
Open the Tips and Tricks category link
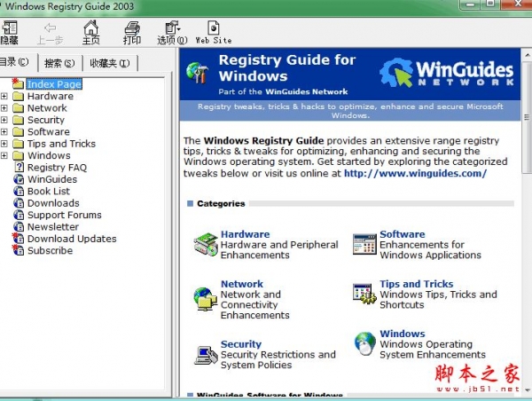tap(417, 284)
